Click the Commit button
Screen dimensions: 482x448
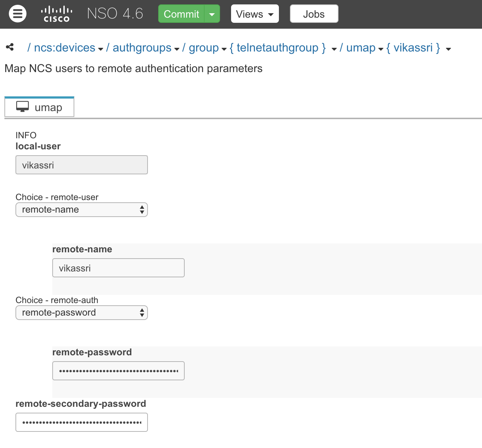click(181, 14)
